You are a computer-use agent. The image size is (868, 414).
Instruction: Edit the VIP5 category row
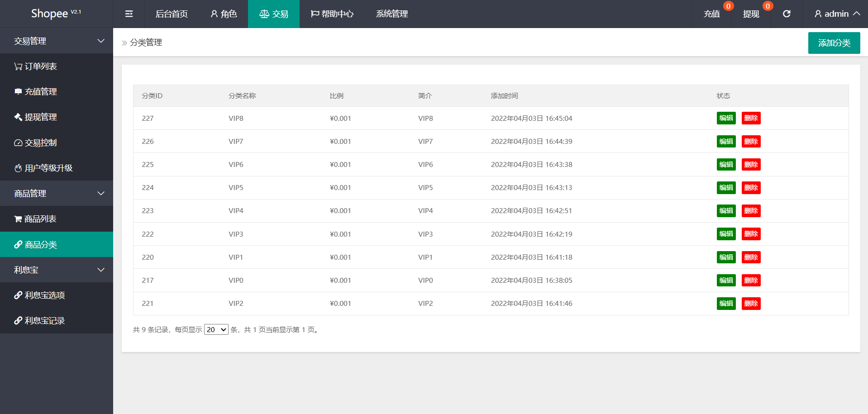pyautogui.click(x=726, y=187)
